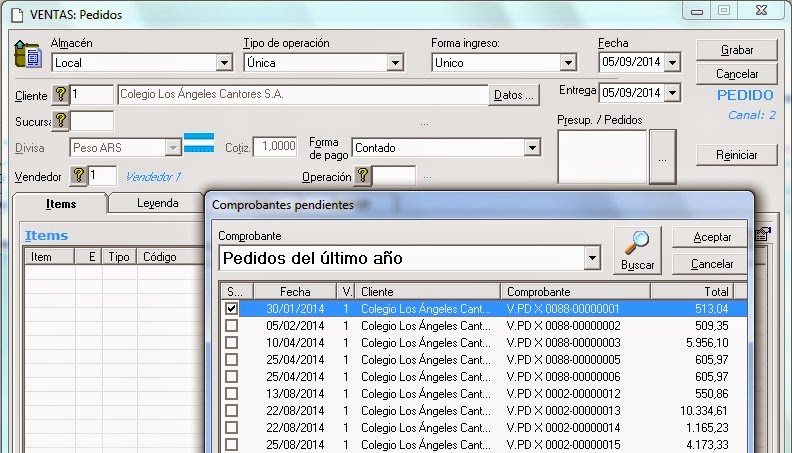The image size is (792, 453).
Task: Expand the Comprobante 'Pedidos del último año' dropdown
Action: click(x=593, y=259)
